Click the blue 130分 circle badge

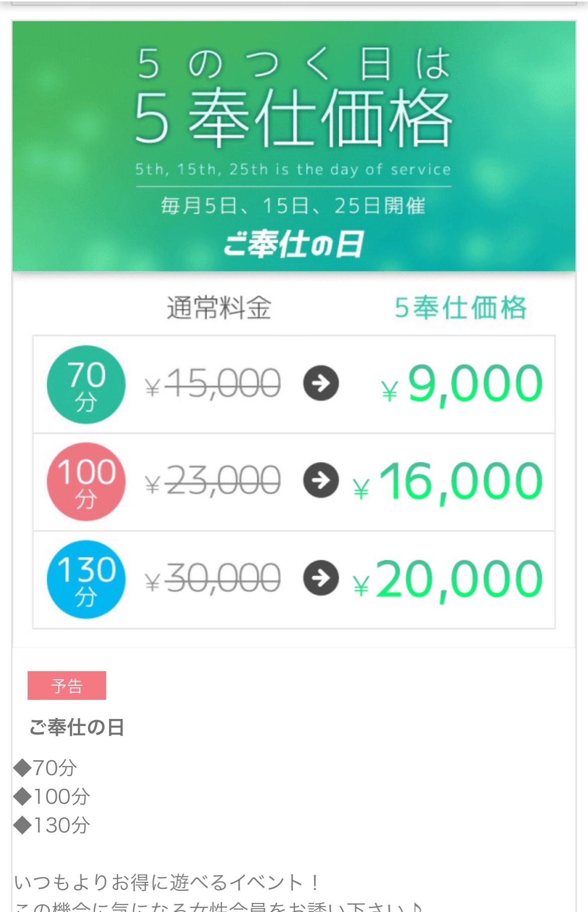[86, 579]
